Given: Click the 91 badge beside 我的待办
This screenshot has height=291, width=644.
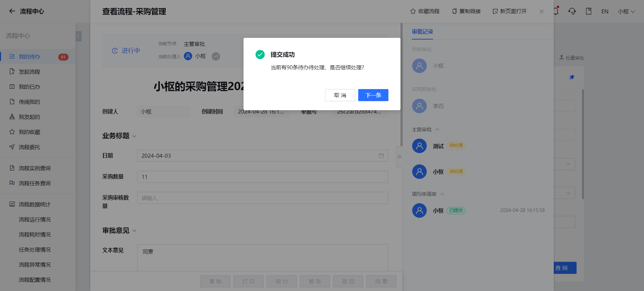Looking at the screenshot, I should click(x=63, y=57).
